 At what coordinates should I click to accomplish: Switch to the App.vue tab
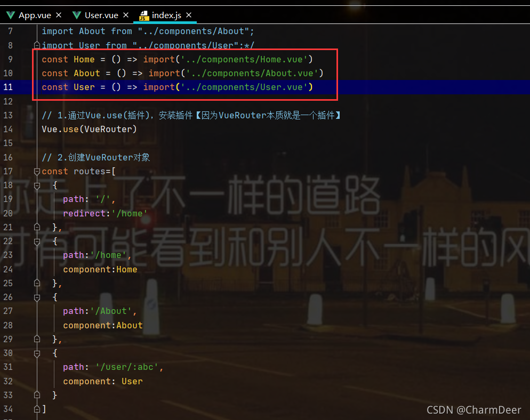tap(34, 15)
